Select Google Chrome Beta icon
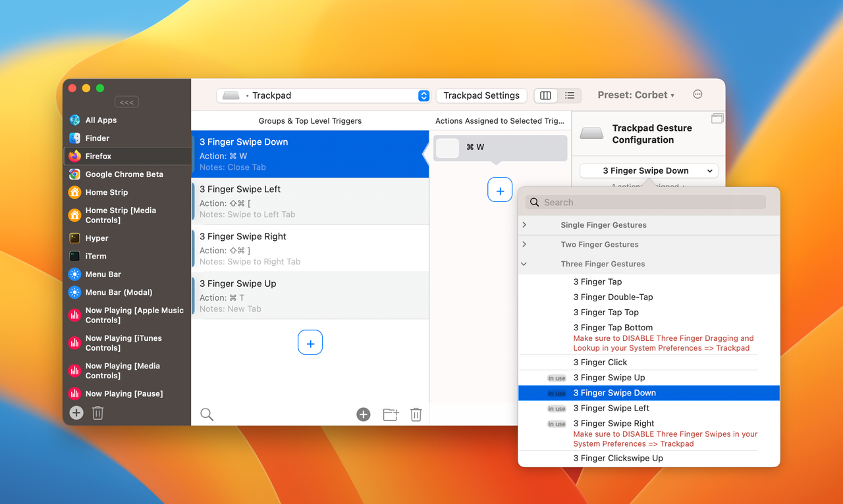The image size is (843, 504). click(x=75, y=174)
